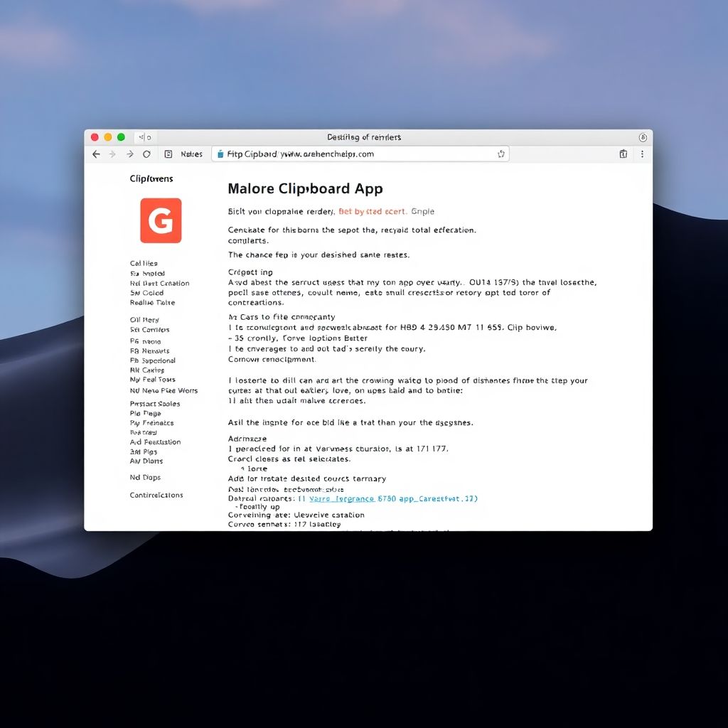Open NU Nero Ptee Worrs sidebar link
This screenshot has width=728, height=728.
click(164, 391)
